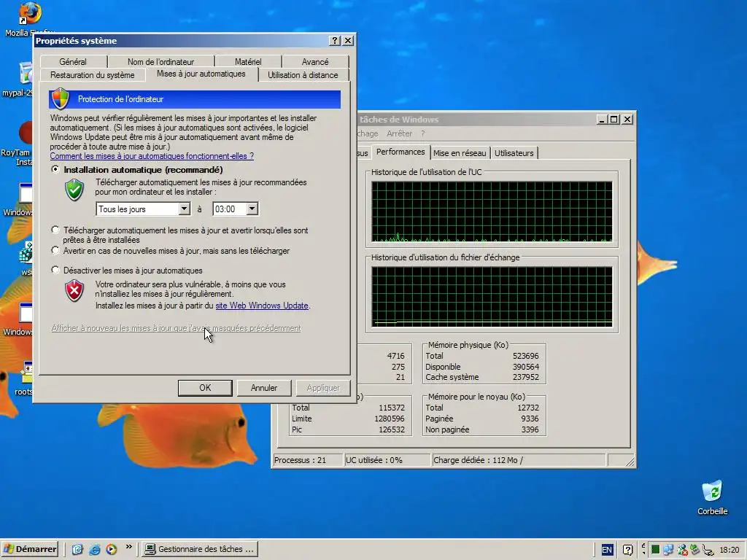Screen dimensions: 747x560
Task: Click the Appliquer button
Action: coord(323,388)
